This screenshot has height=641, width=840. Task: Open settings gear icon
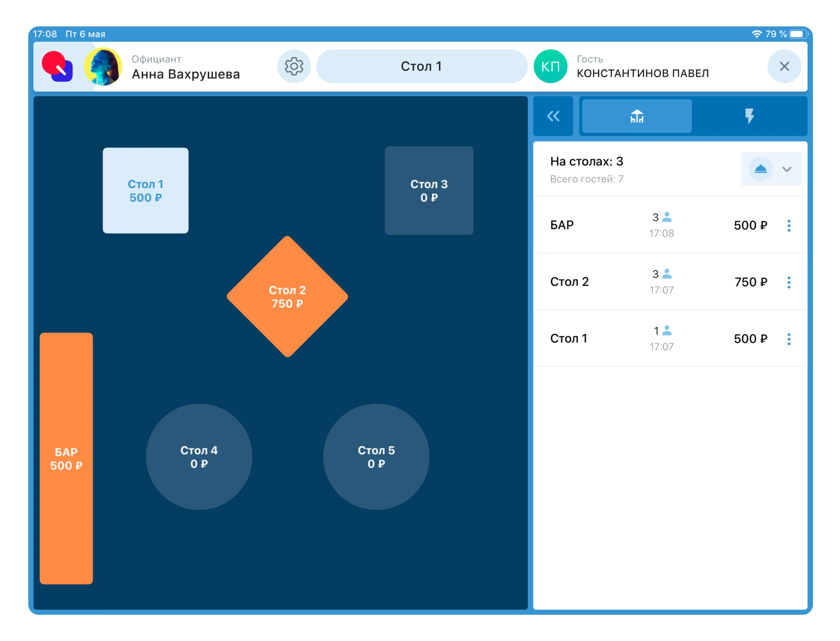(293, 65)
